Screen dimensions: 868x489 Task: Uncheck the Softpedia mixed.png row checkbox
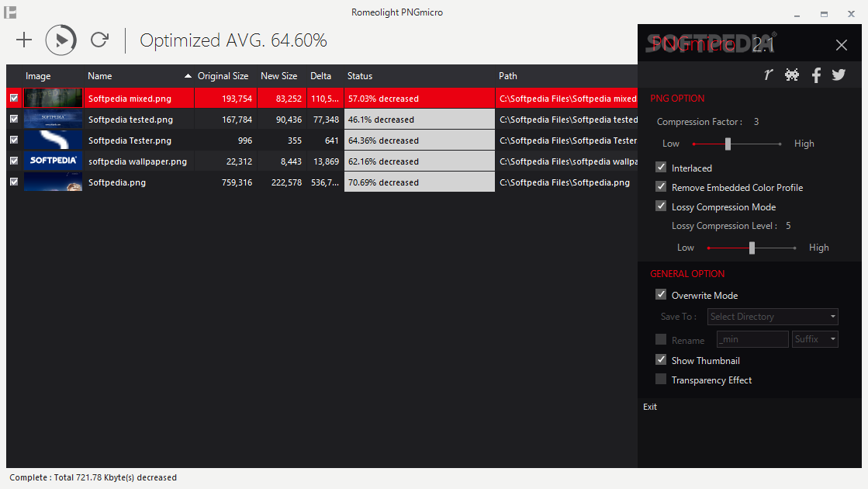(x=14, y=98)
